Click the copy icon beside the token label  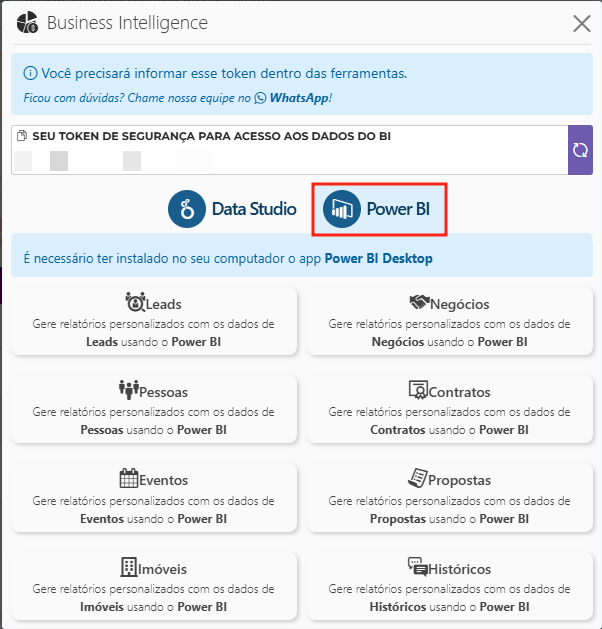[x=23, y=136]
